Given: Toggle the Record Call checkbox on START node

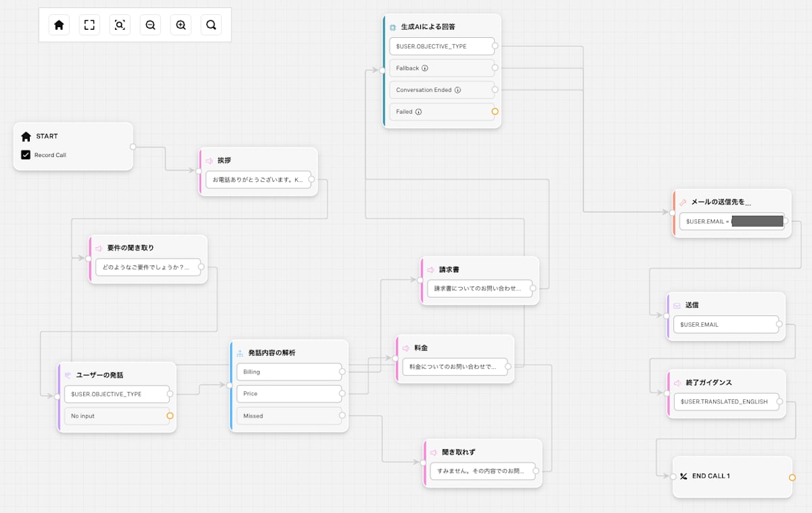Looking at the screenshot, I should pyautogui.click(x=24, y=155).
